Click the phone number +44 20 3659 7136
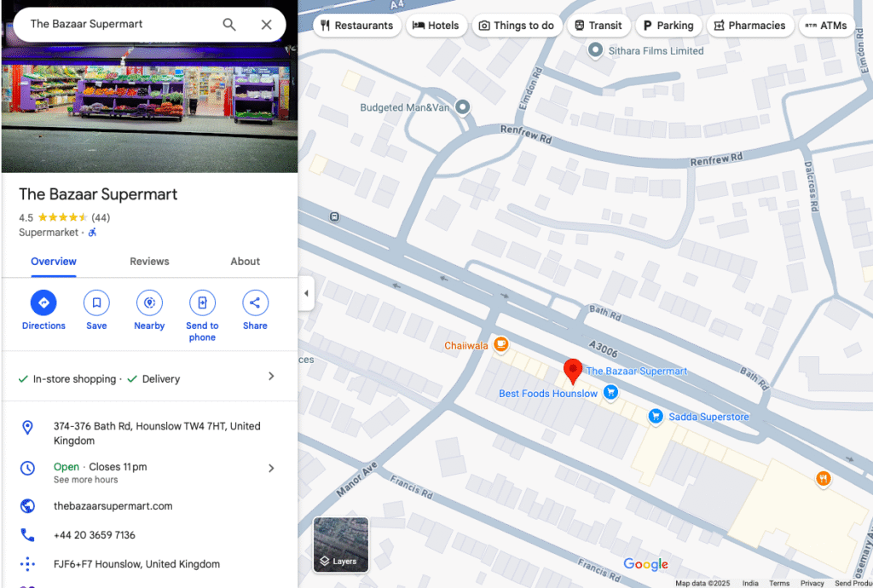The width and height of the screenshot is (873, 588). pyautogui.click(x=94, y=535)
